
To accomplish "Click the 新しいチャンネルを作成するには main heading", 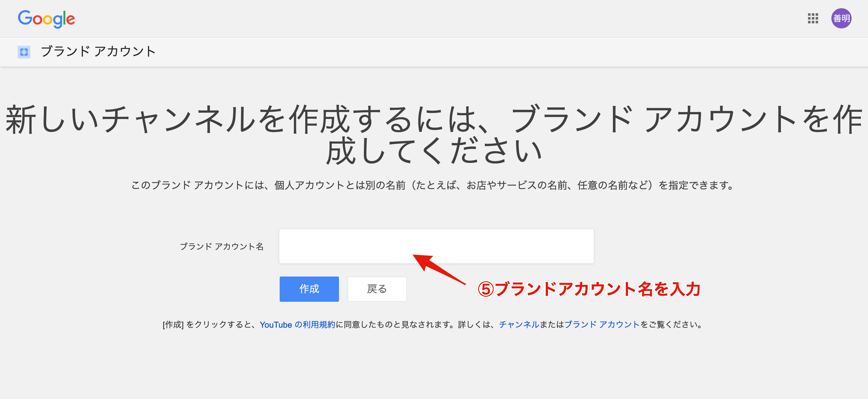I will [434, 134].
